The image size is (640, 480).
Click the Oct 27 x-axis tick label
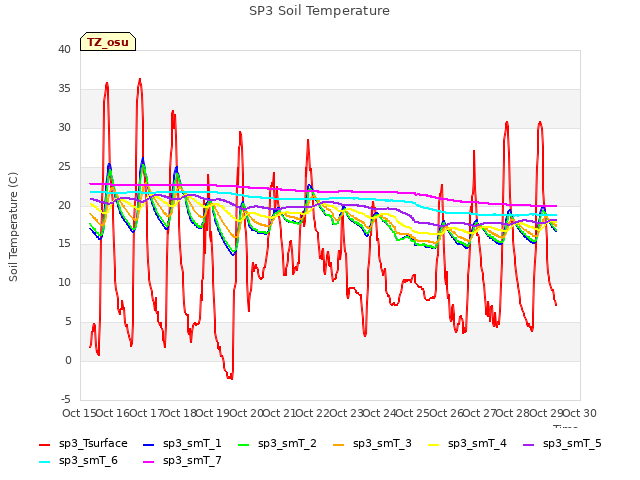(479, 413)
